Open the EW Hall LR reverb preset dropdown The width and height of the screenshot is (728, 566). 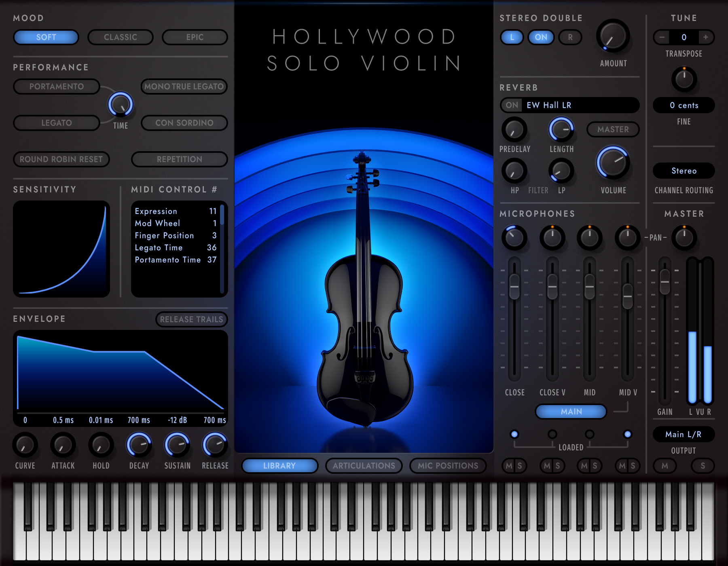582,105
